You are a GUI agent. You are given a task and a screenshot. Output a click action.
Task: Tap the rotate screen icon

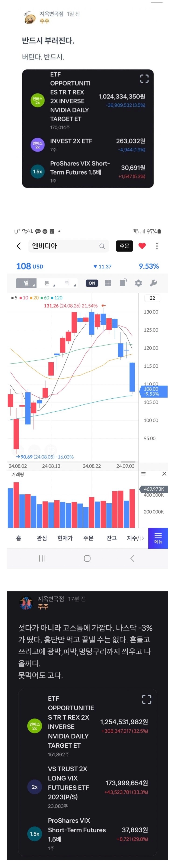click(123, 283)
